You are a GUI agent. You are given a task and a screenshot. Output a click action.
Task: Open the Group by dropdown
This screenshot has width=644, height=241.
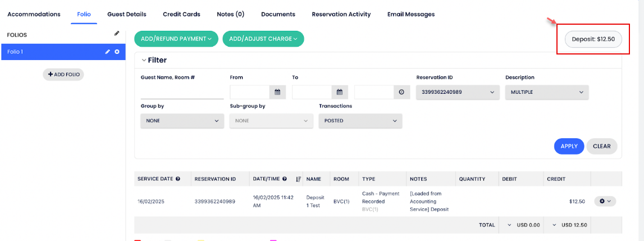pyautogui.click(x=182, y=121)
